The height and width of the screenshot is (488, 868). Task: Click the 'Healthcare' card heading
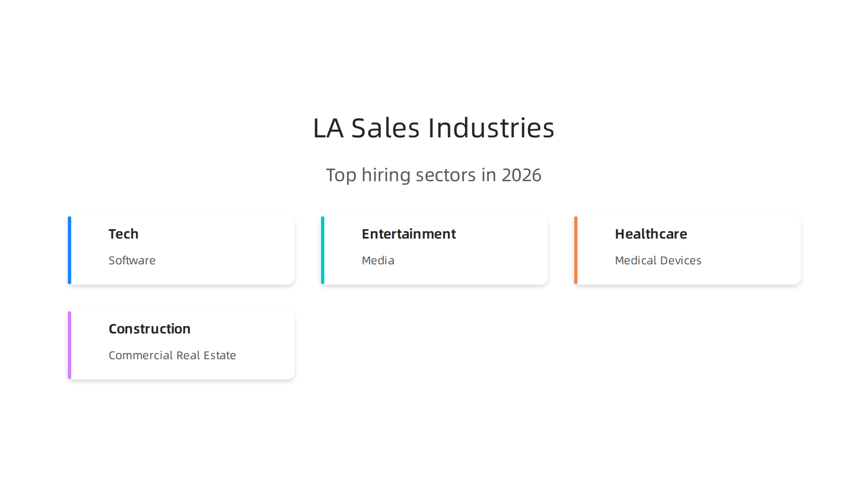coord(651,234)
